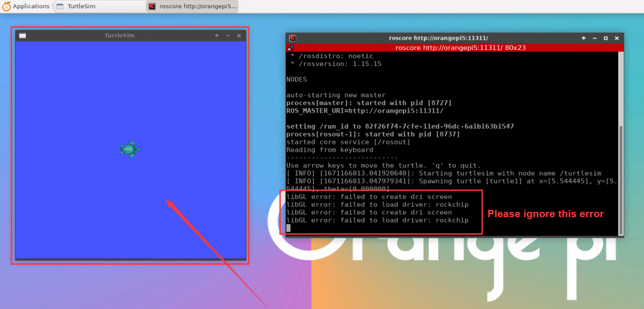The width and height of the screenshot is (644, 309).
Task: Shade the TurtleSim window with up arrow
Action: pos(217,36)
